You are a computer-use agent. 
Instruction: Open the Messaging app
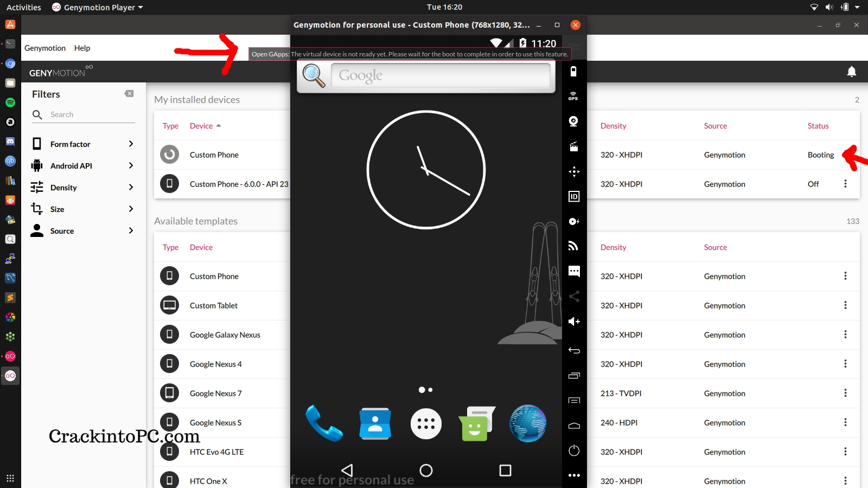pyautogui.click(x=477, y=423)
